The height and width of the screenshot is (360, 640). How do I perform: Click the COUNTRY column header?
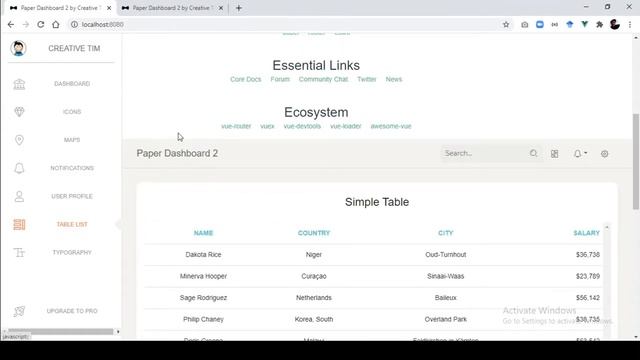point(314,233)
